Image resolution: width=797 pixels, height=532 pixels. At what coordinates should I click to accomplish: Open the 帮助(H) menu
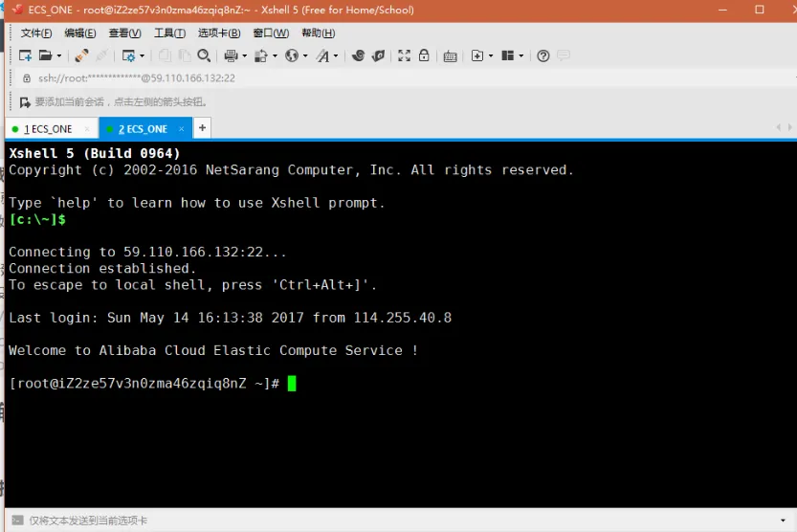[319, 33]
